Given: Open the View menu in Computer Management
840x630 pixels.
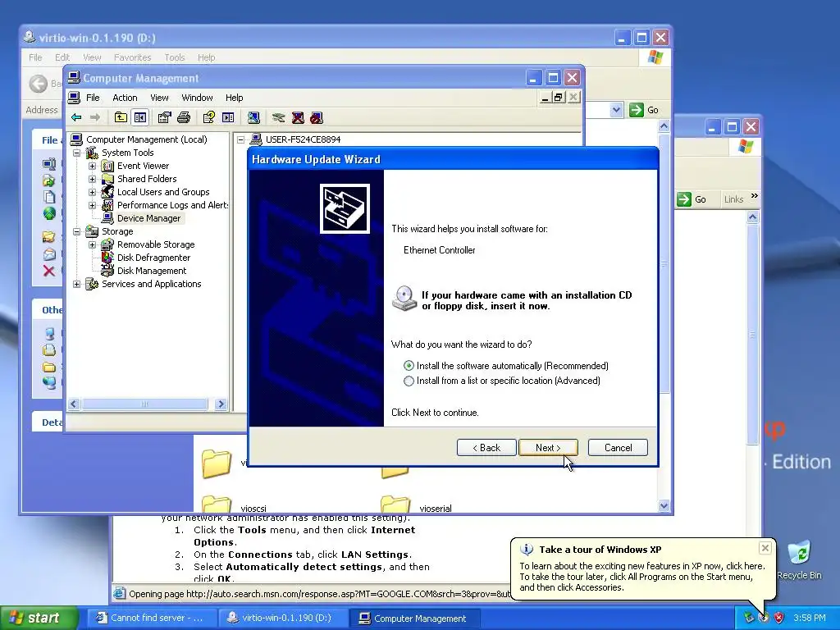Looking at the screenshot, I should pos(159,98).
